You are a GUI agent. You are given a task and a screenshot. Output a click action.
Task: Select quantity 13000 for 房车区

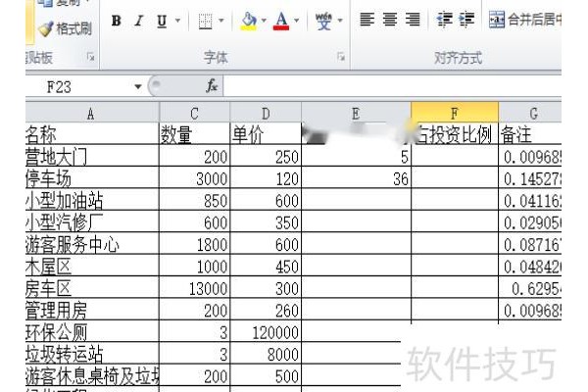195,287
